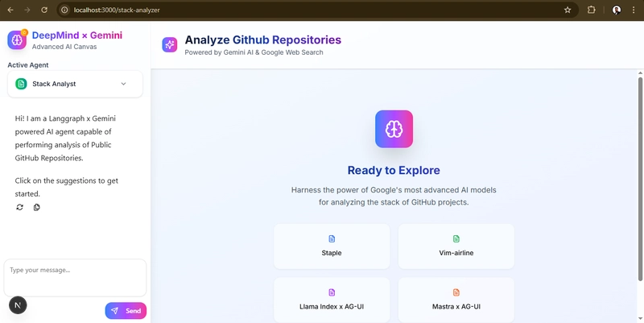Click the site info icon in address bar

64,10
